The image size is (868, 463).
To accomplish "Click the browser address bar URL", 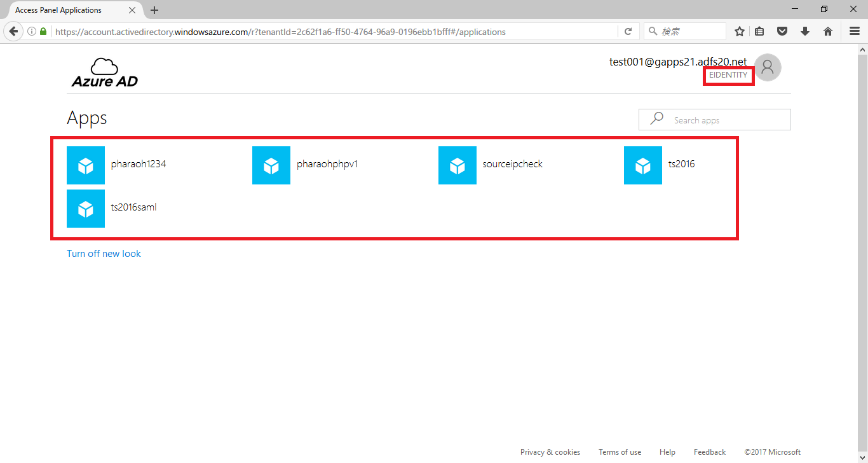I will (x=335, y=31).
